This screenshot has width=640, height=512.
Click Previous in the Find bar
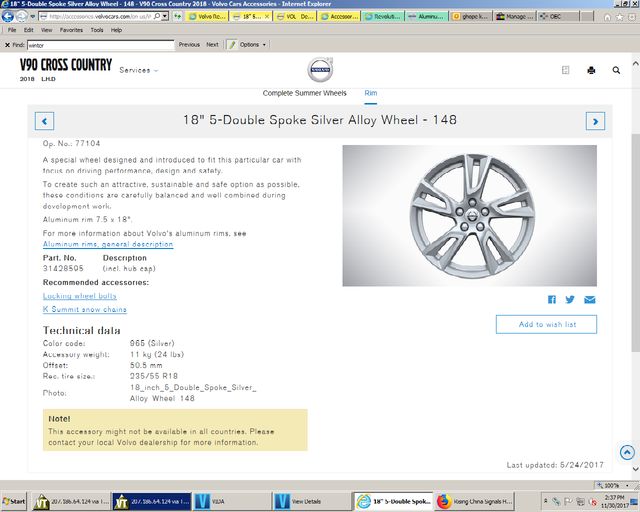tap(189, 45)
